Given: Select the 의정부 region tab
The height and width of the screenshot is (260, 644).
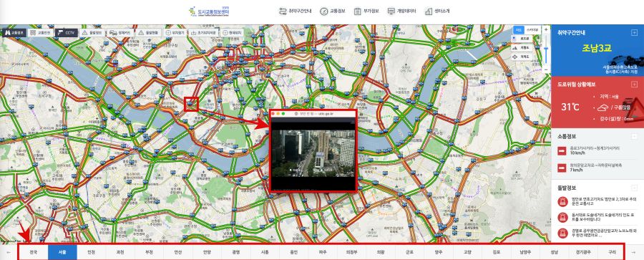Looking at the screenshot, I should pyautogui.click(x=351, y=252).
